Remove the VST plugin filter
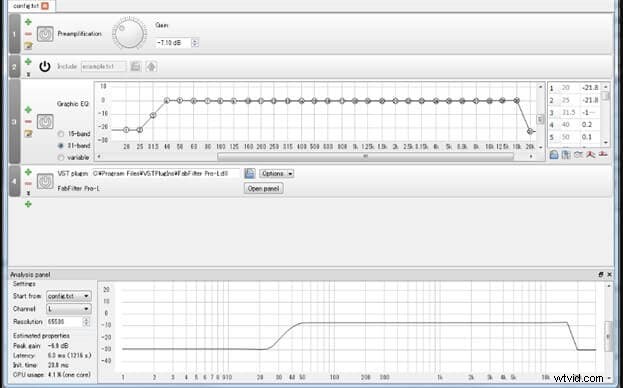This screenshot has width=623, height=388. pos(28,184)
